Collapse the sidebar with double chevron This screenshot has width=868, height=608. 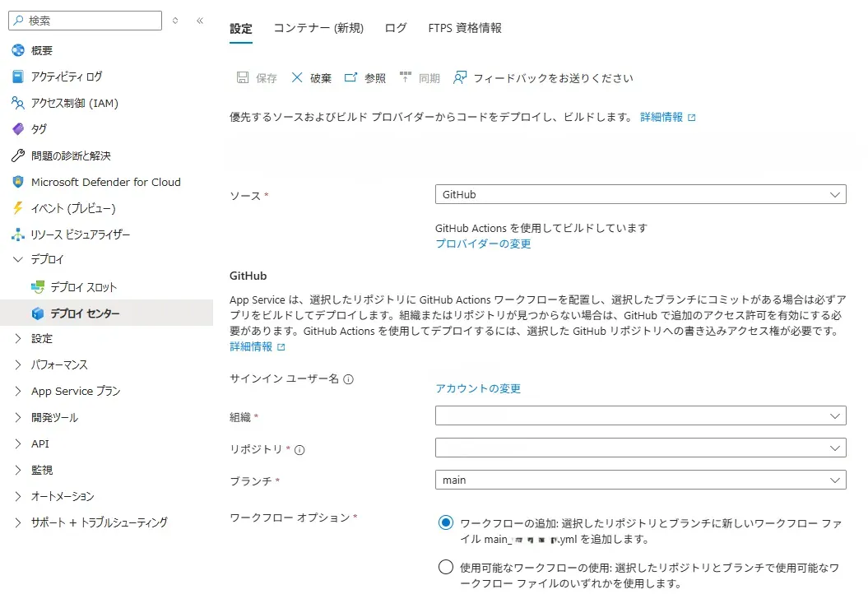(x=200, y=21)
